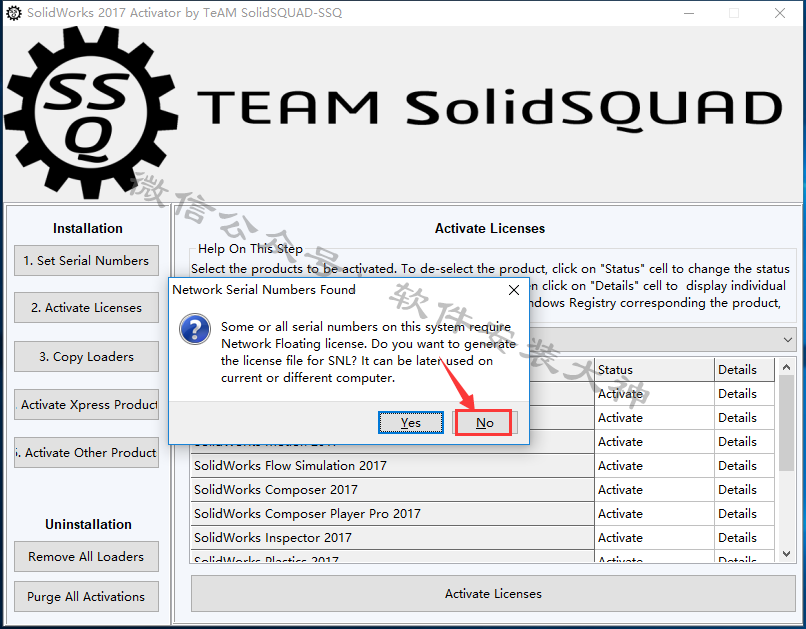The image size is (806, 629).
Task: Click Purge All Activations button
Action: (86, 597)
